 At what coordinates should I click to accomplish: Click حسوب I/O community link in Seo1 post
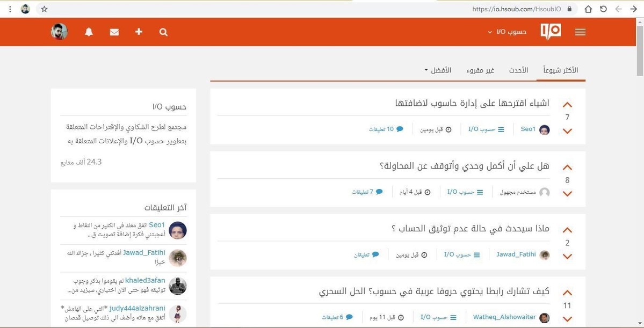[486, 129]
